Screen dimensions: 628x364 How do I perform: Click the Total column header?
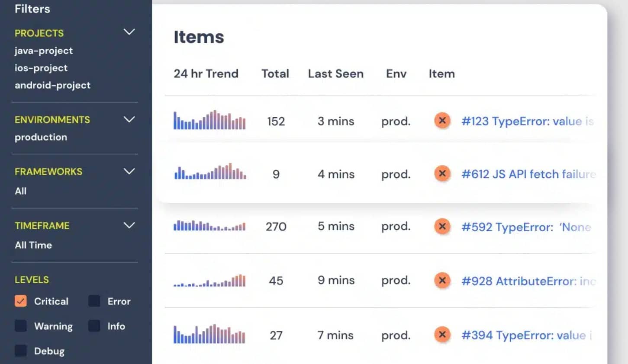(275, 73)
